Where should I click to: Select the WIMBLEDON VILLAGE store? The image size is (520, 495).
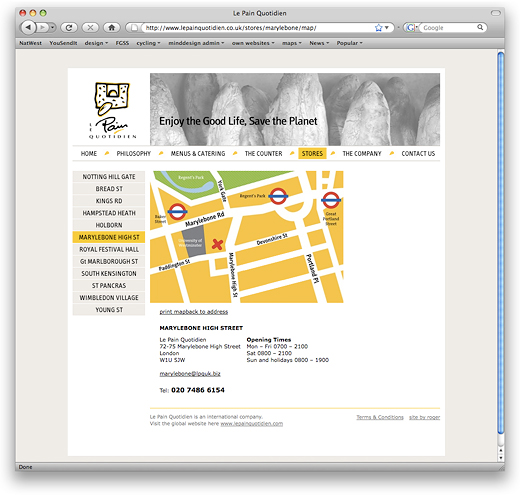pyautogui.click(x=109, y=297)
